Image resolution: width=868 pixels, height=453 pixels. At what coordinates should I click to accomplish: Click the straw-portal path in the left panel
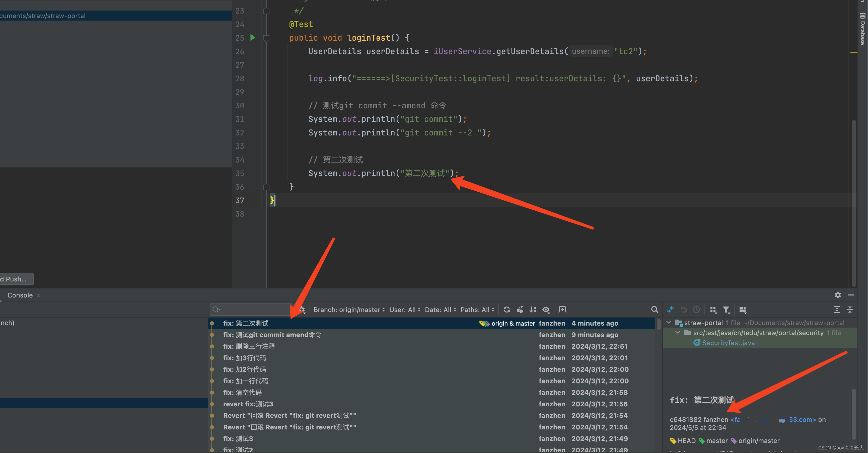43,16
